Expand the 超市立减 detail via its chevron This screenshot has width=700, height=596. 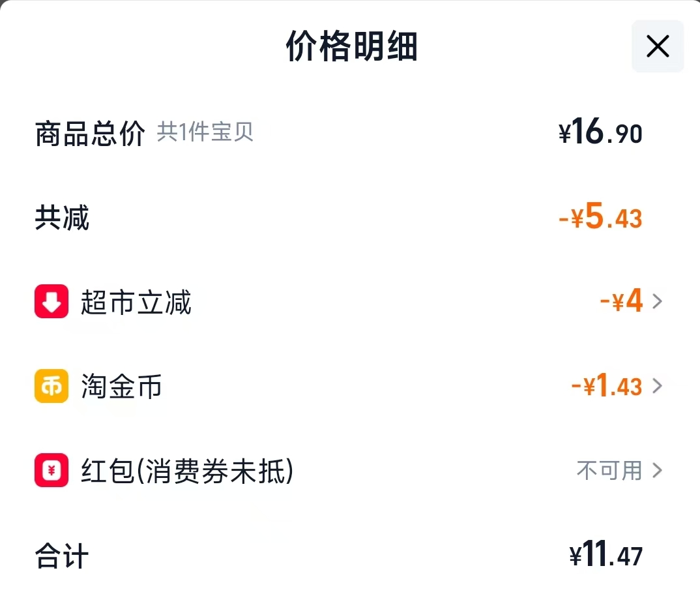[x=658, y=301]
